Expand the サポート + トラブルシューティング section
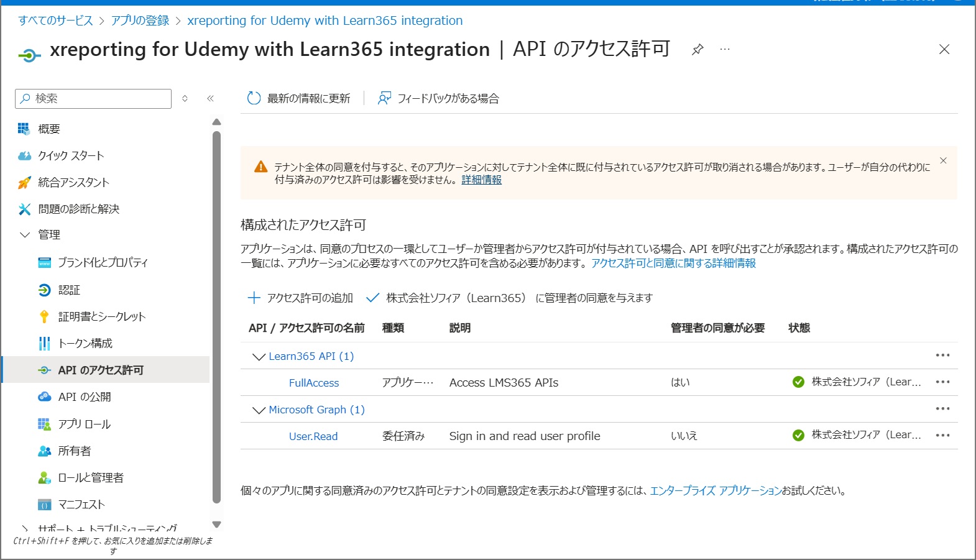 point(25,528)
